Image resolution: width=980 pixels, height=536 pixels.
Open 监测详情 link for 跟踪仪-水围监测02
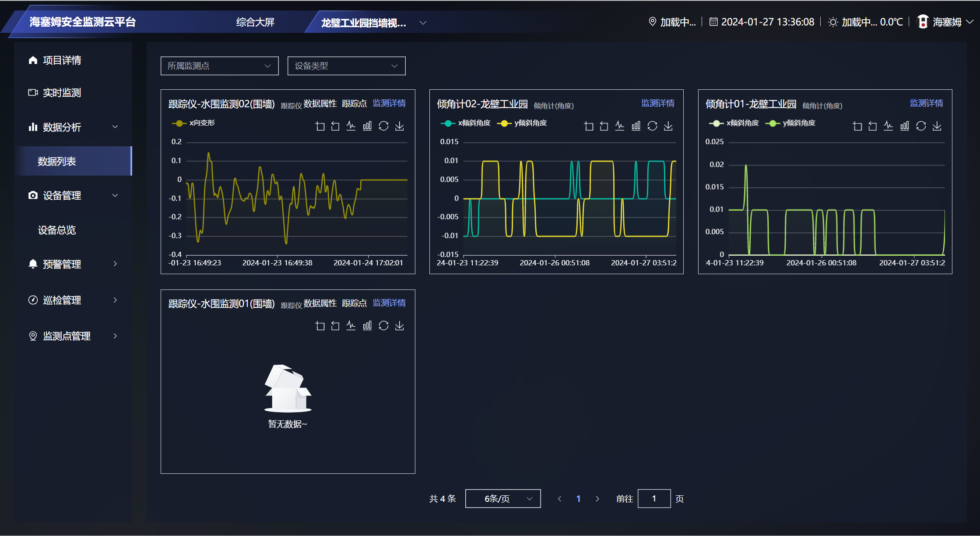click(x=389, y=103)
